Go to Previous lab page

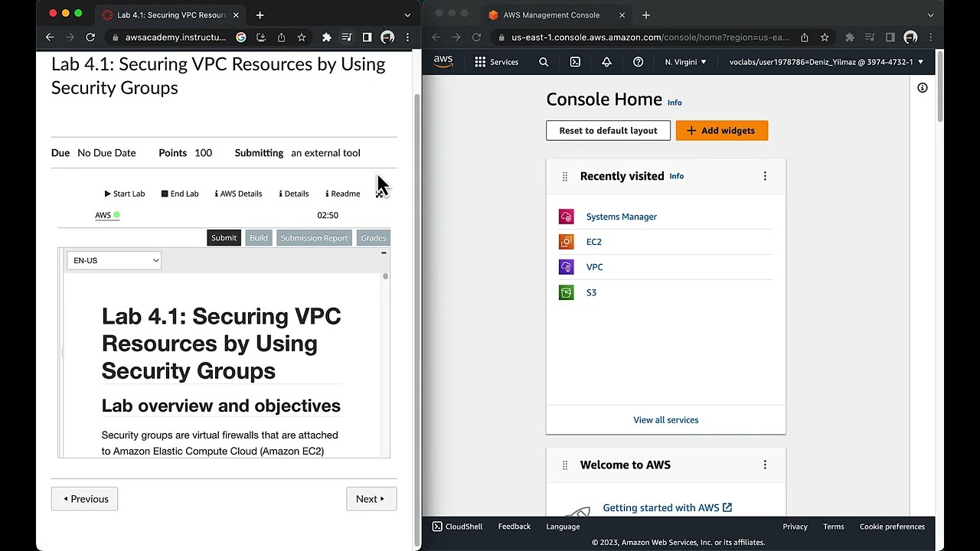[x=84, y=499]
